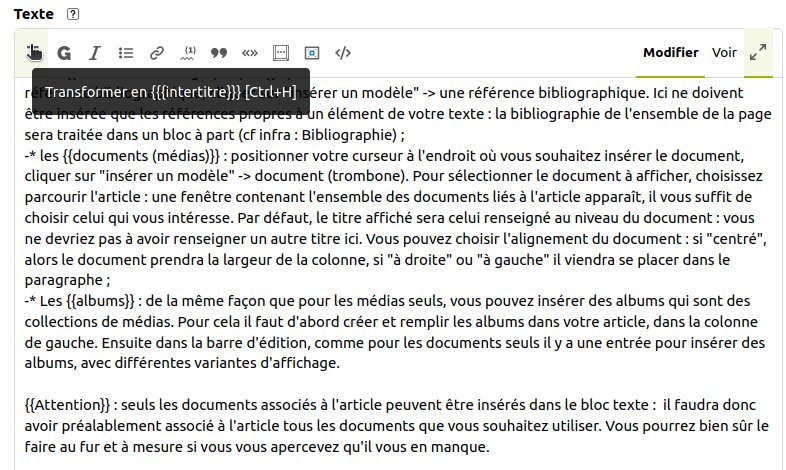The image size is (786, 470).
Task: Click the insert model icon
Action: [312, 53]
